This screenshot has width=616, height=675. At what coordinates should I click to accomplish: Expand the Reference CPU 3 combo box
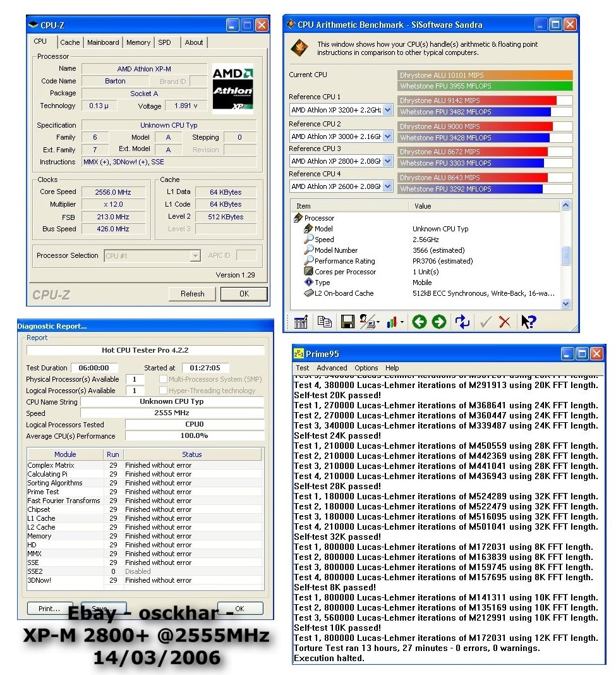[387, 161]
